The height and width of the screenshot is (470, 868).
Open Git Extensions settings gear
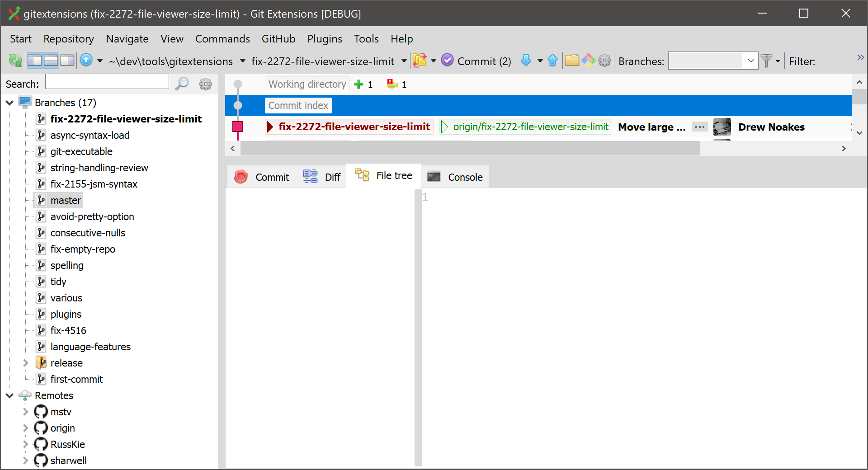[x=604, y=60]
